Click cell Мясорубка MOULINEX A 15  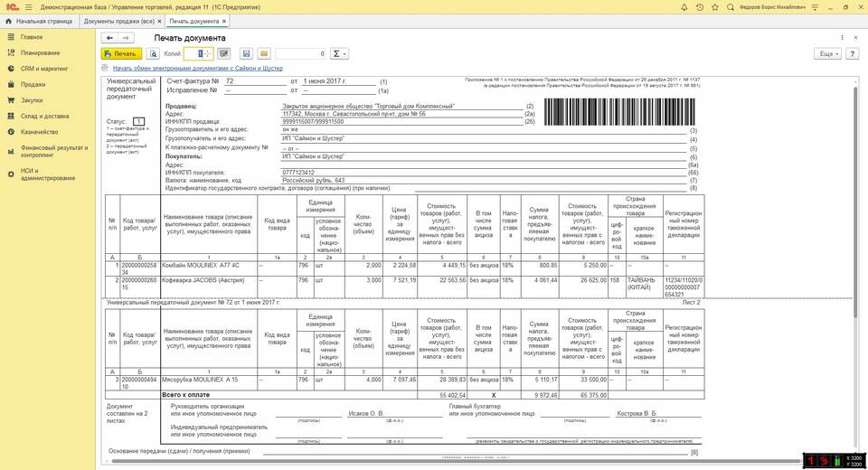(209, 383)
